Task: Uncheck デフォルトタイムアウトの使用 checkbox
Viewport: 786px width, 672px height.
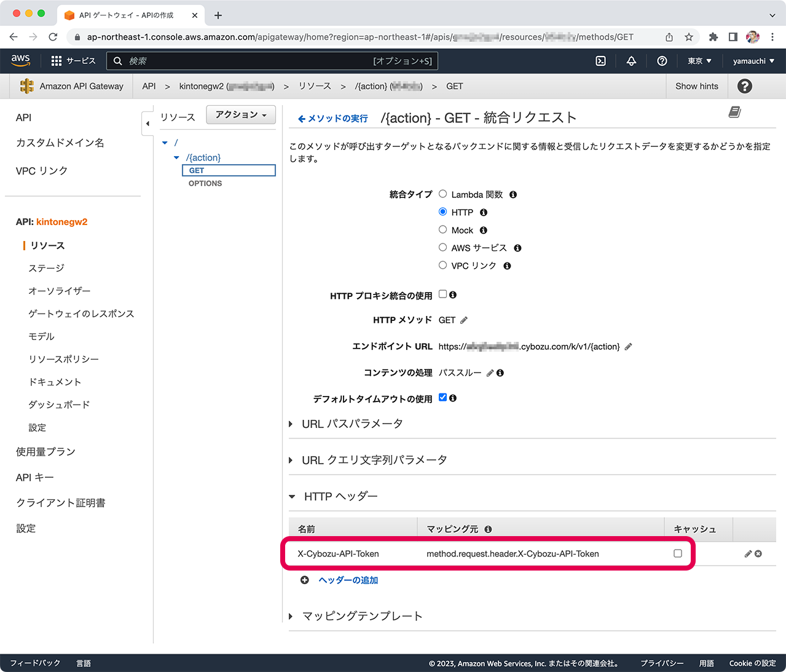Action: [x=442, y=398]
